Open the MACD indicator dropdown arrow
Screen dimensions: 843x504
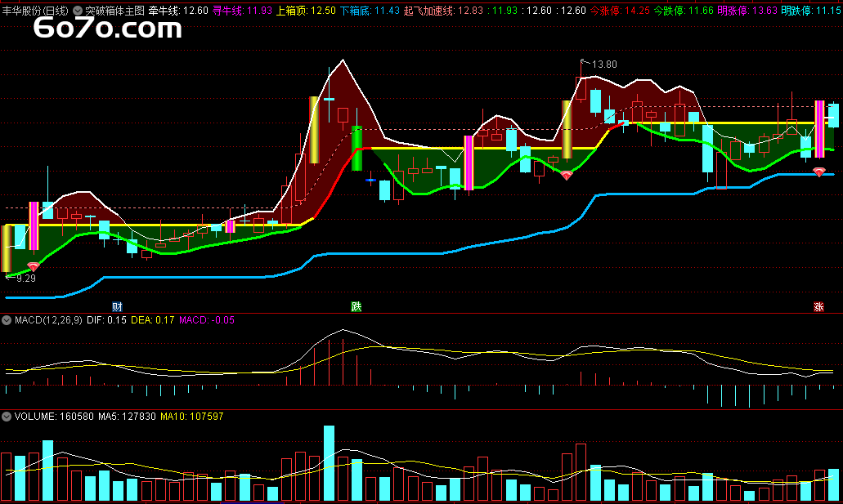(7, 320)
